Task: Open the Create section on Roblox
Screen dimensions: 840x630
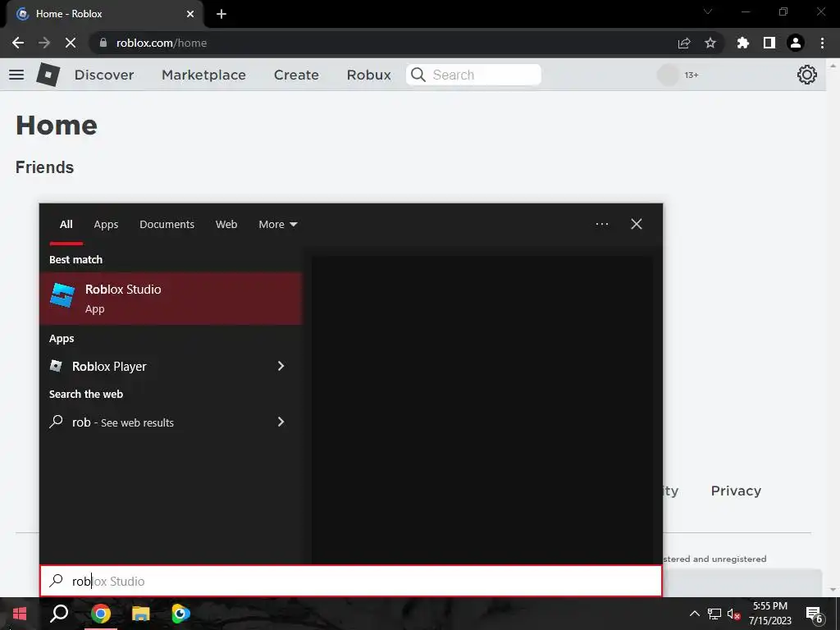Action: tap(296, 75)
